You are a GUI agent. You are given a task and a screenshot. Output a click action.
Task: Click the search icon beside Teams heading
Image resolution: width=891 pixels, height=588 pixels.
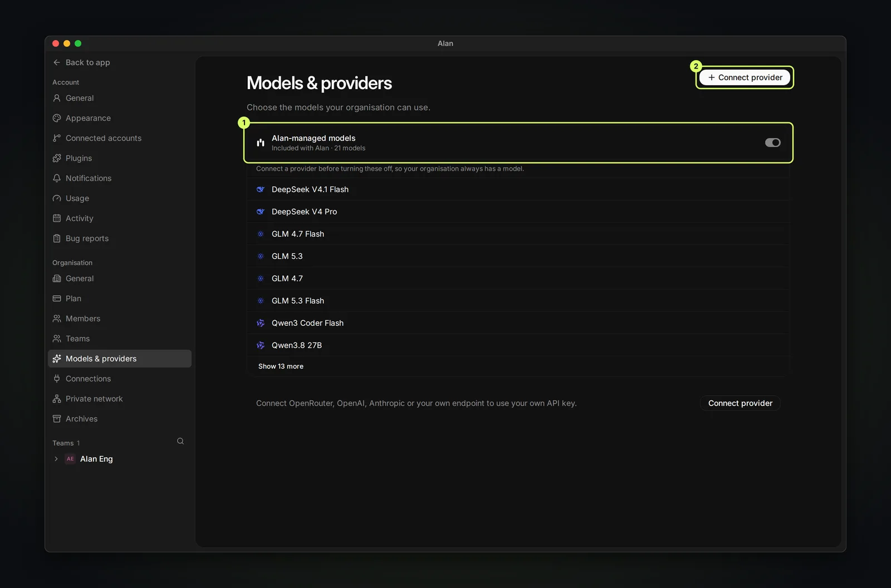coord(180,441)
